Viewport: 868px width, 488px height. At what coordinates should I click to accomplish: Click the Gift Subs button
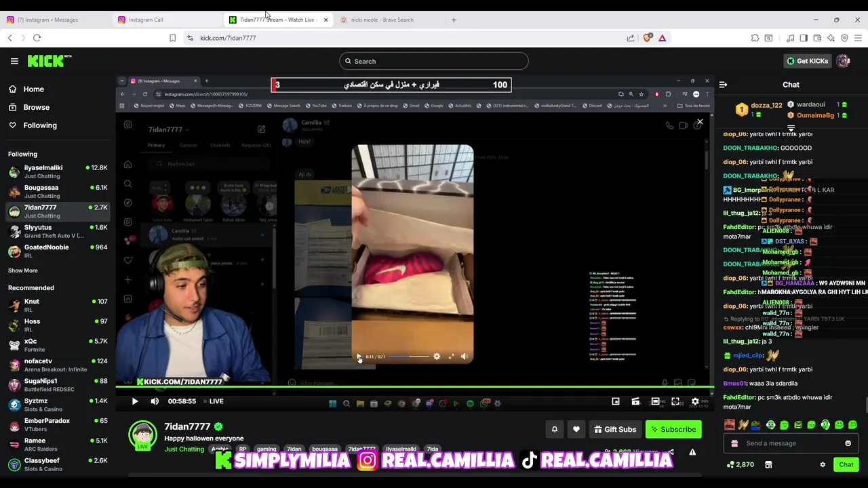point(615,429)
